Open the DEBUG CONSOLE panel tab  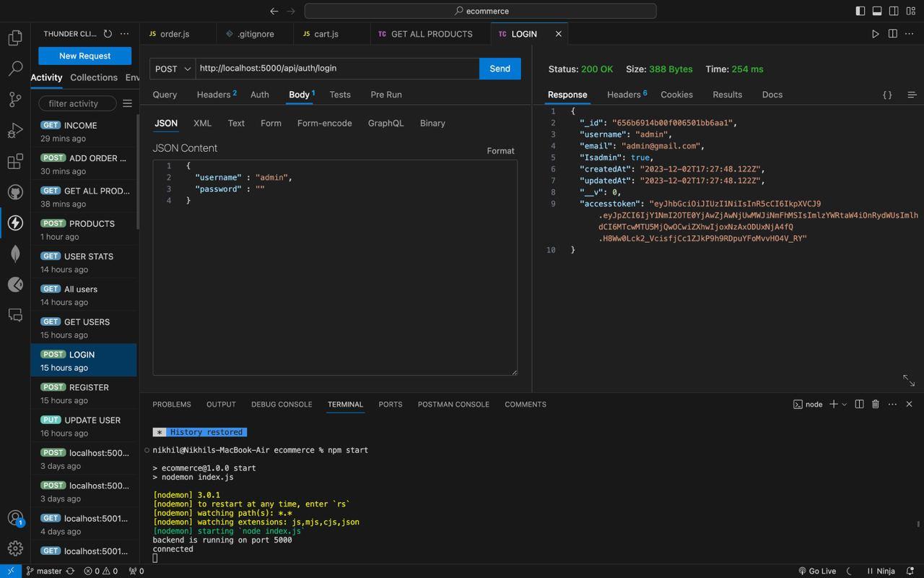pos(282,404)
